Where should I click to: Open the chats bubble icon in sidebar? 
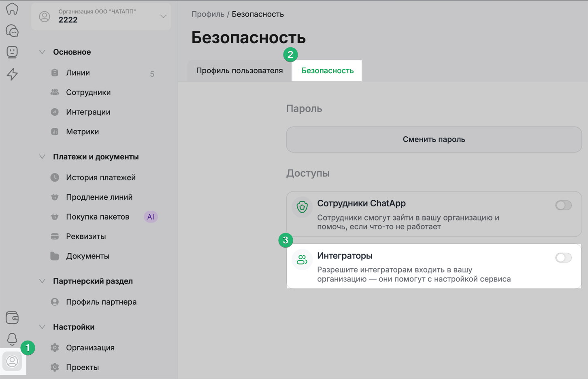[12, 31]
